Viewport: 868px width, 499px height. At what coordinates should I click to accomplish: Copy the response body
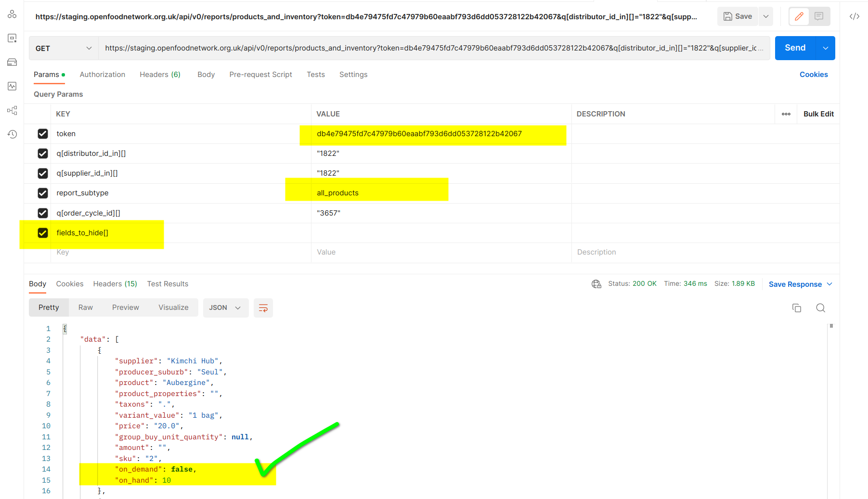797,308
